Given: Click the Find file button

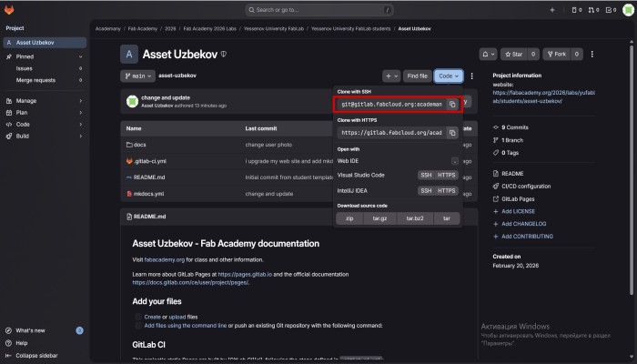Looking at the screenshot, I should click(x=418, y=76).
